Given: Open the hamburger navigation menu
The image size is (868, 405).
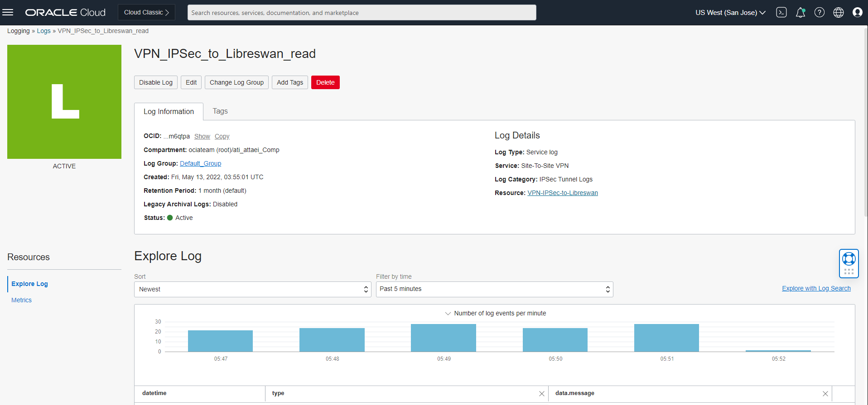Looking at the screenshot, I should pyautogui.click(x=8, y=12).
